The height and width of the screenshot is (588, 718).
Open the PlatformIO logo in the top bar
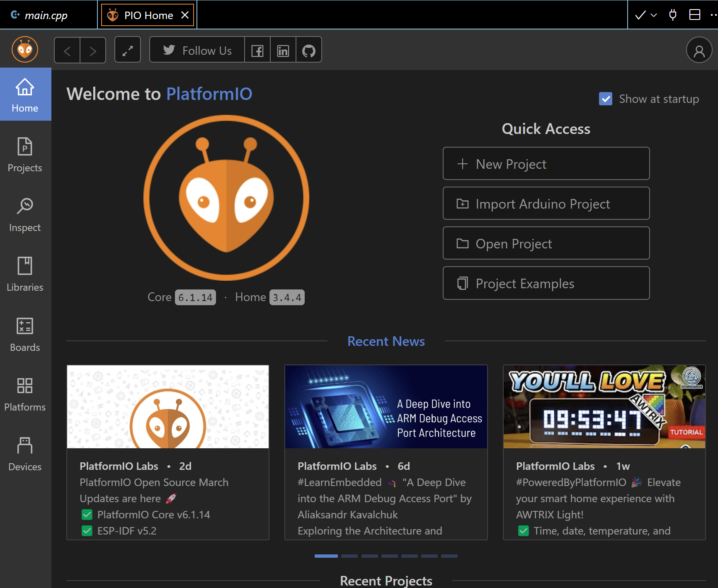point(25,50)
